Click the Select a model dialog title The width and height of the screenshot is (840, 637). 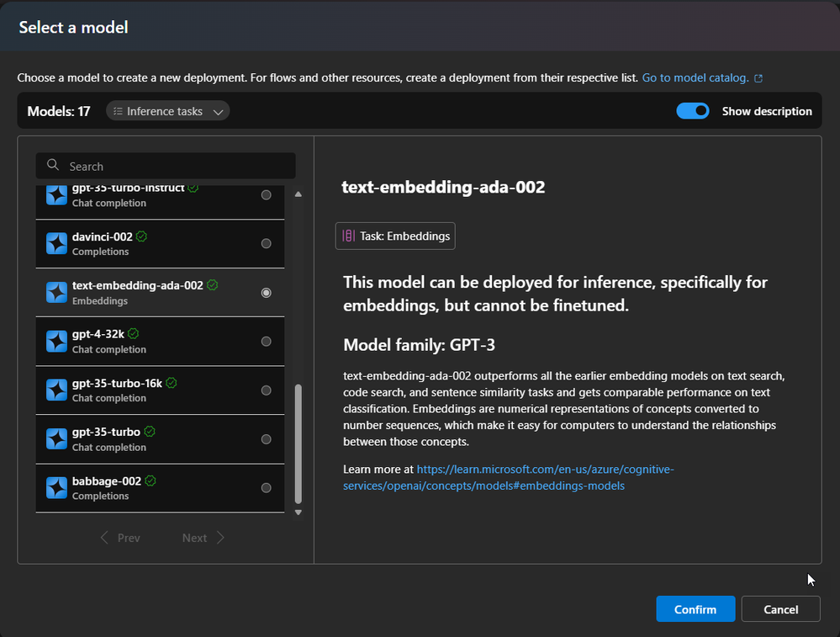[73, 27]
